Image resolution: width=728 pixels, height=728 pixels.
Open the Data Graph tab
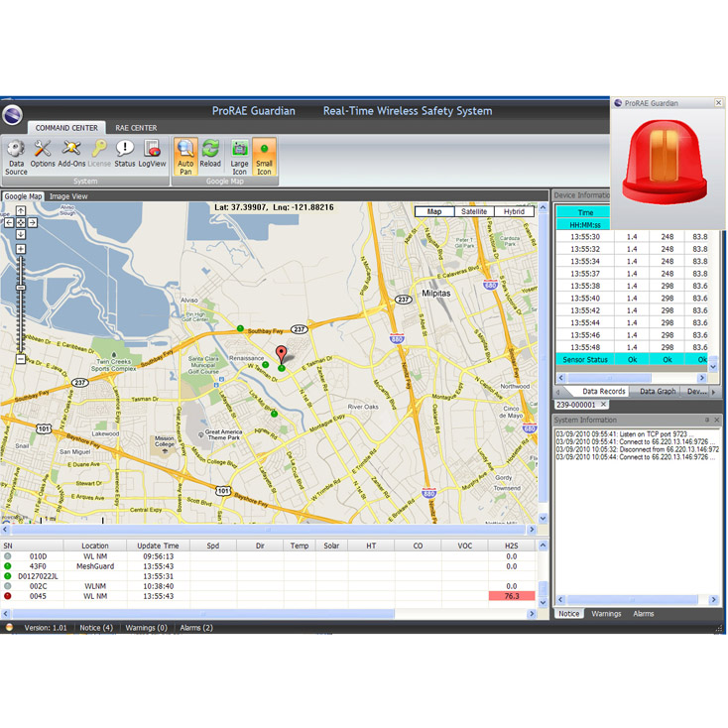tap(658, 392)
